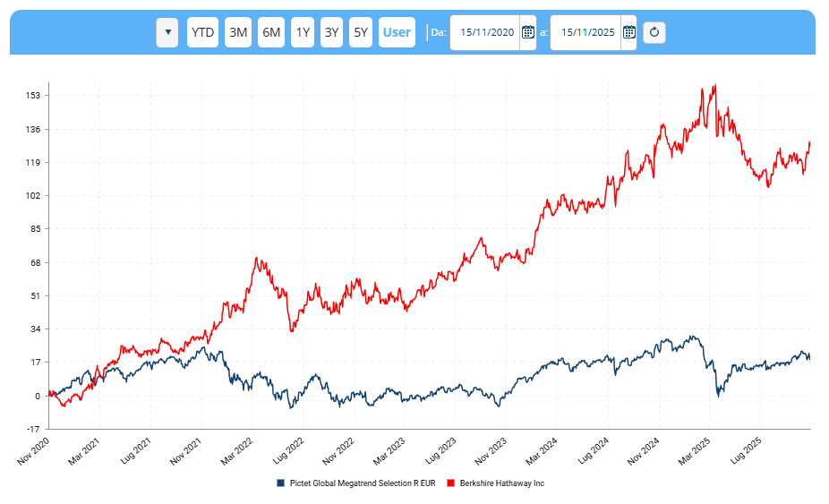Show the 5Y performance range
829x504 pixels.
pos(361,32)
